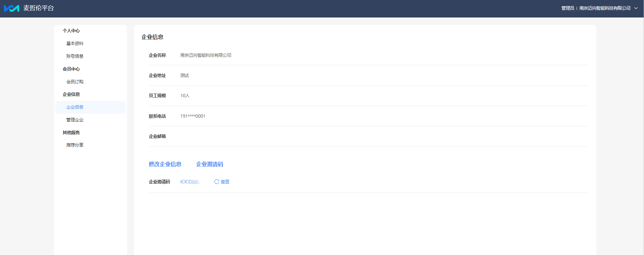Click the 修改企业信息 link
Viewport: 644px width, 255px height.
click(165, 164)
